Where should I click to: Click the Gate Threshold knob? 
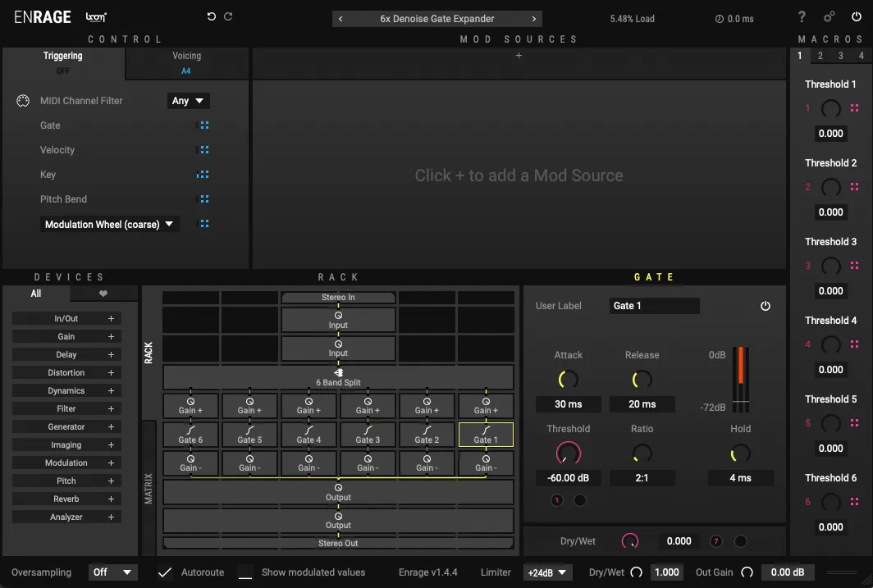pyautogui.click(x=568, y=452)
